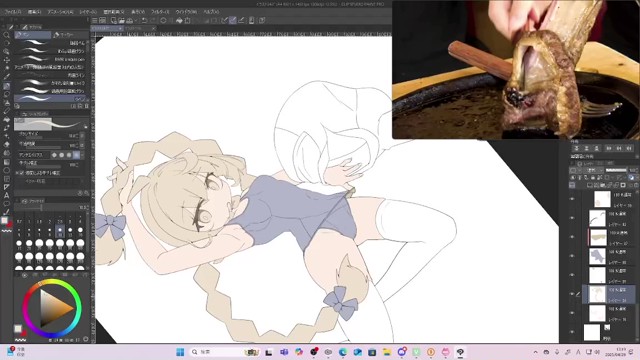
Task: Select the highlighted Pen tool in the toolbox
Action: [x=7, y=86]
